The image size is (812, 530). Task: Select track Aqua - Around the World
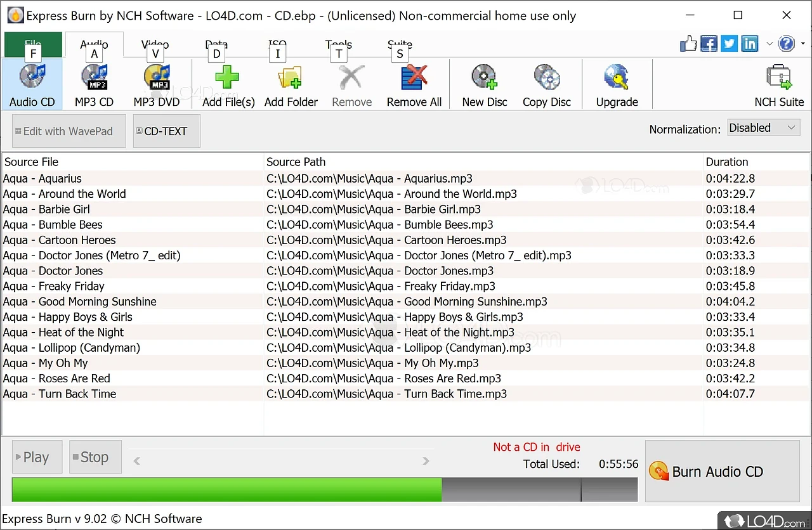pyautogui.click(x=64, y=194)
